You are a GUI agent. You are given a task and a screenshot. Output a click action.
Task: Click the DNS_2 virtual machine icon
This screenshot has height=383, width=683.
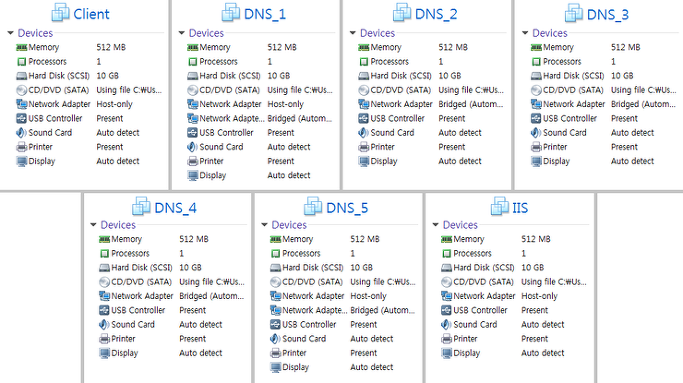402,13
